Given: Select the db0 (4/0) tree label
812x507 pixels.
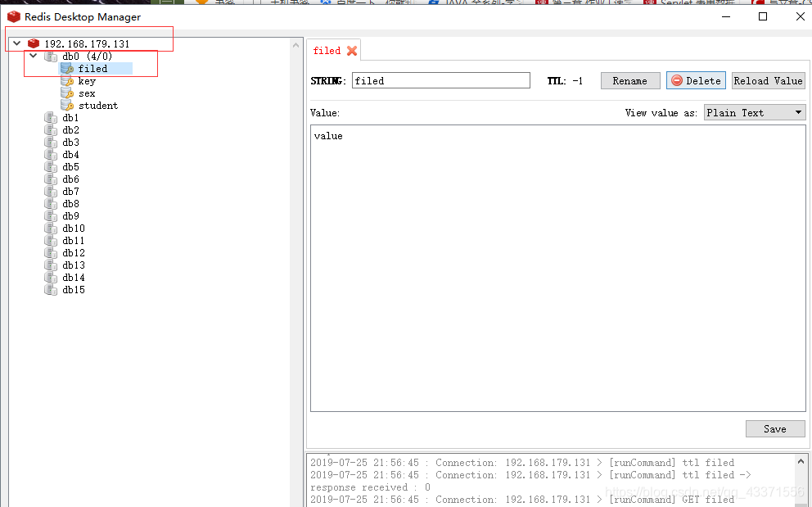Looking at the screenshot, I should (87, 56).
